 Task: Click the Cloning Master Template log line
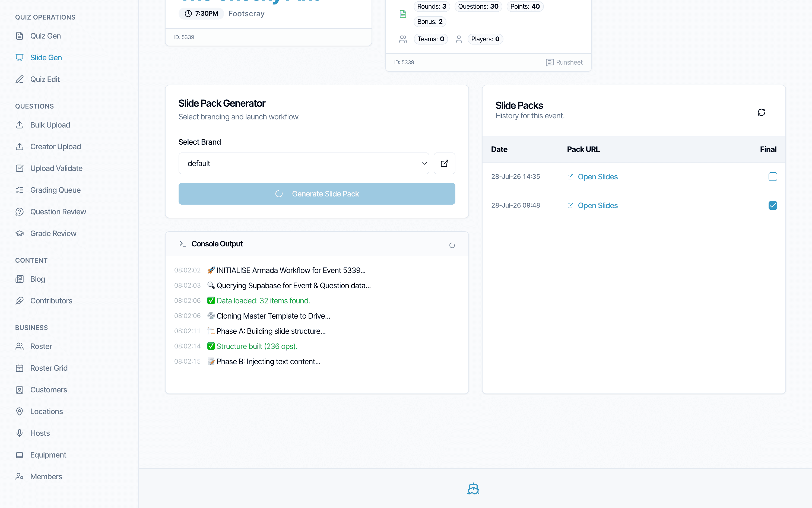(273, 316)
